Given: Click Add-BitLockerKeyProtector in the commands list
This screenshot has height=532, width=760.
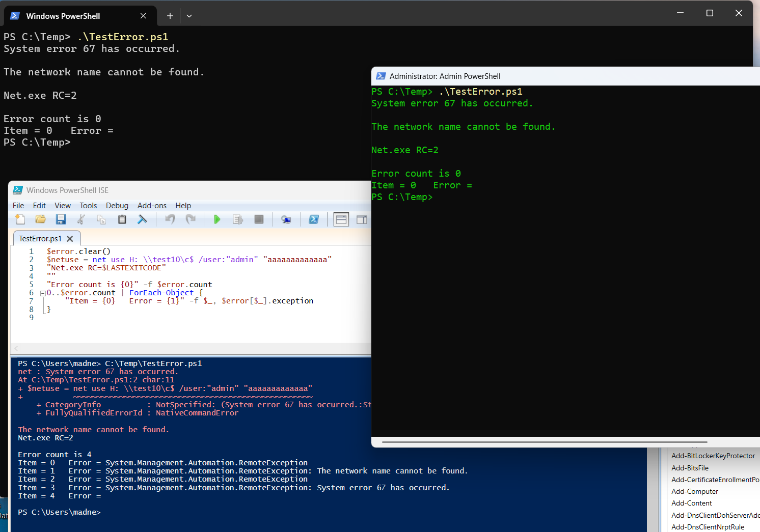Looking at the screenshot, I should tap(713, 456).
